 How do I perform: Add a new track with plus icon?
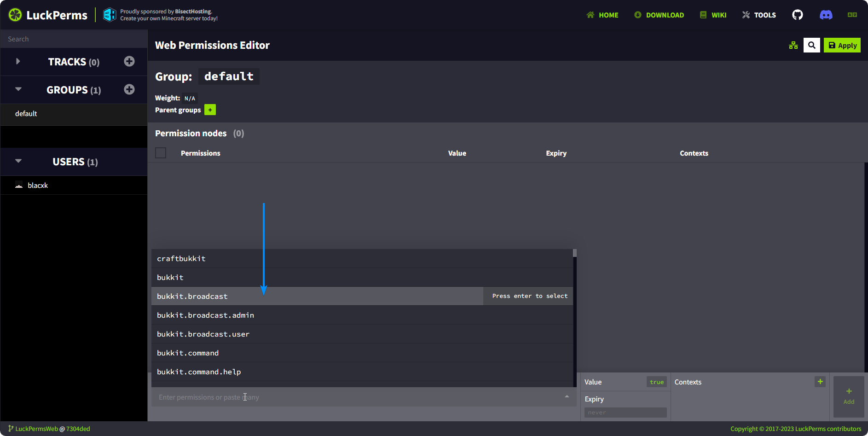coord(129,61)
